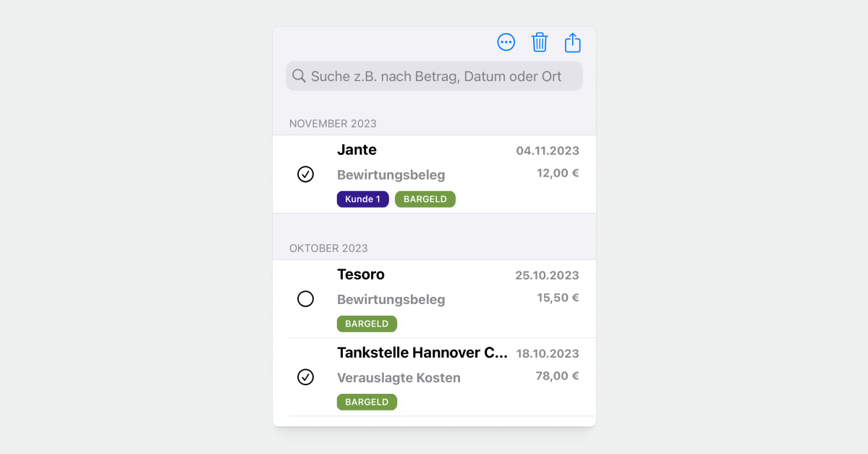Click the trash delete icon
868x454 pixels.
click(540, 43)
